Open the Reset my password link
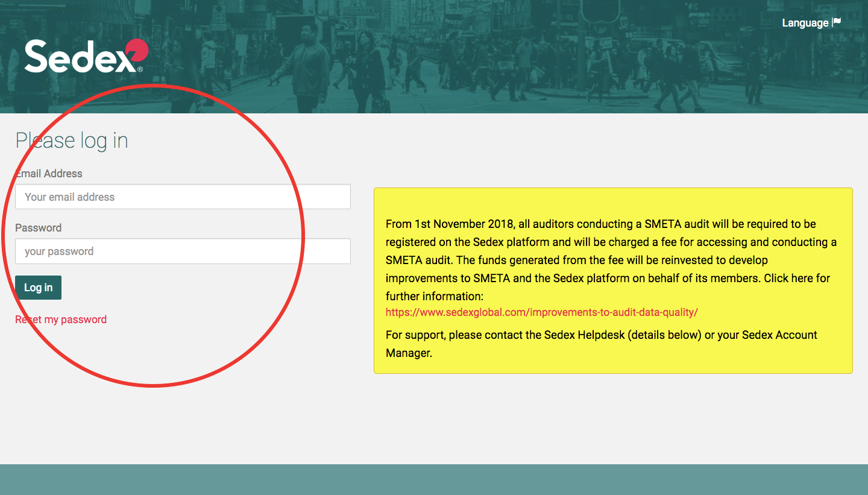The image size is (868, 495). (x=61, y=320)
